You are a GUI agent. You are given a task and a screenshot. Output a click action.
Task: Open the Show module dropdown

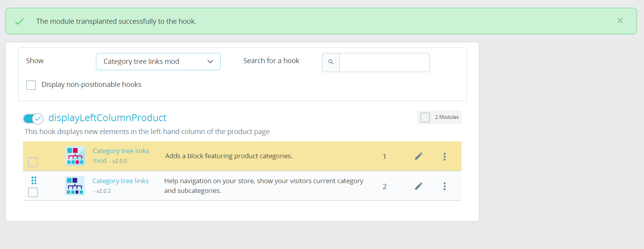158,62
